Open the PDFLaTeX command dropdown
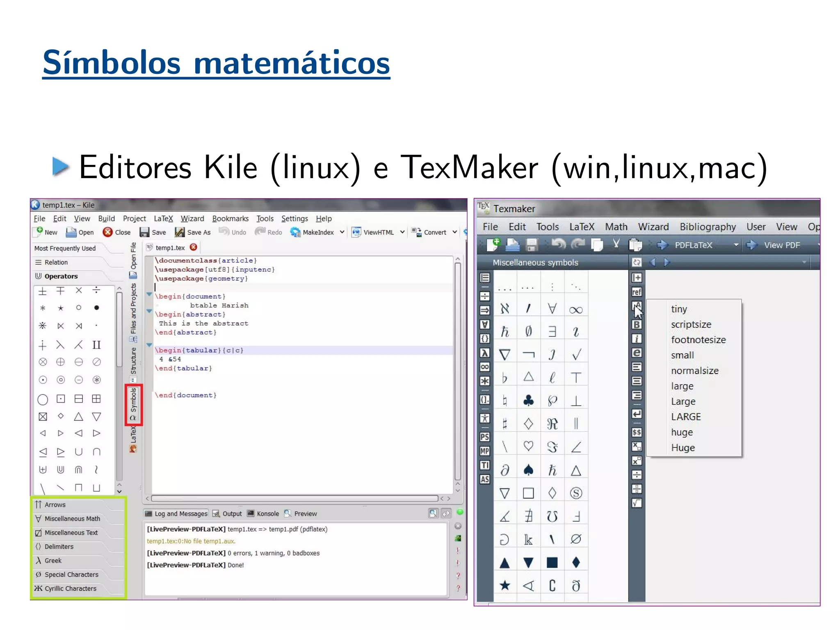The image size is (840, 630). point(736,245)
